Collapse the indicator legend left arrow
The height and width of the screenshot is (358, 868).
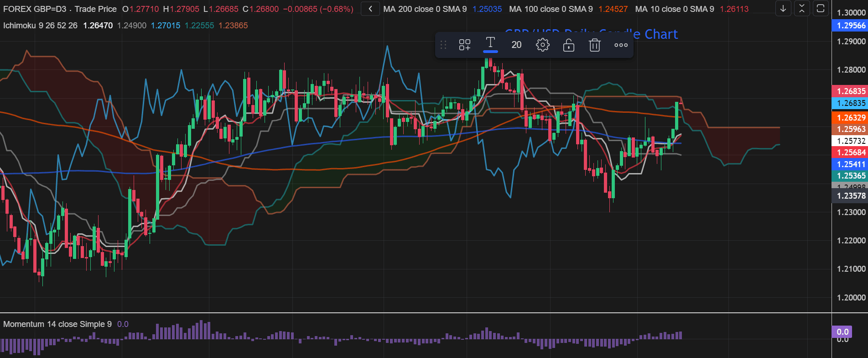pyautogui.click(x=370, y=9)
